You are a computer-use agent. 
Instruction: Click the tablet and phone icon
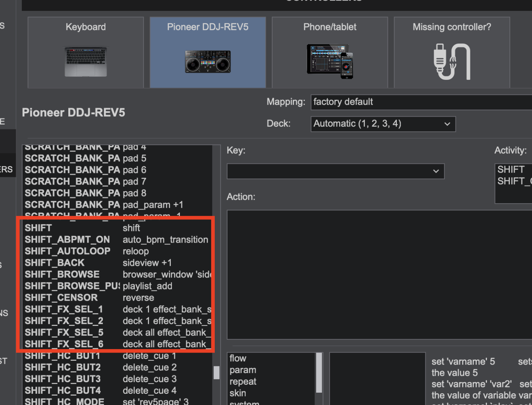pos(330,61)
